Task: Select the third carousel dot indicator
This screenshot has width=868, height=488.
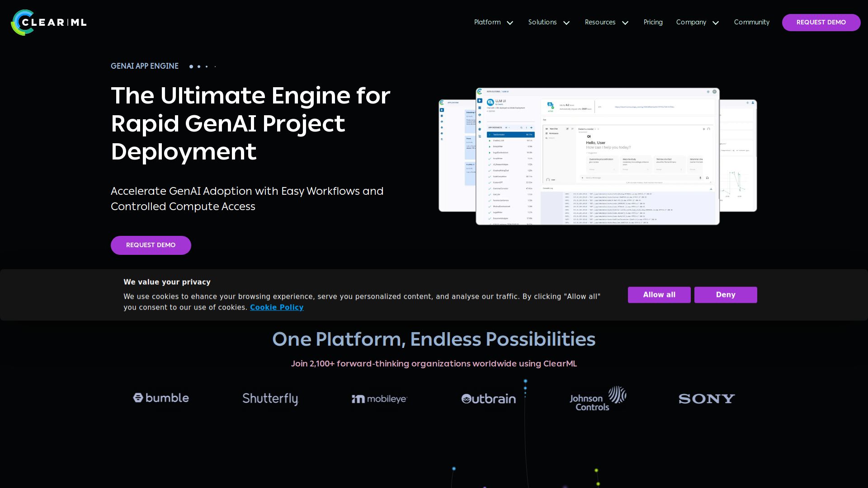Action: click(207, 66)
